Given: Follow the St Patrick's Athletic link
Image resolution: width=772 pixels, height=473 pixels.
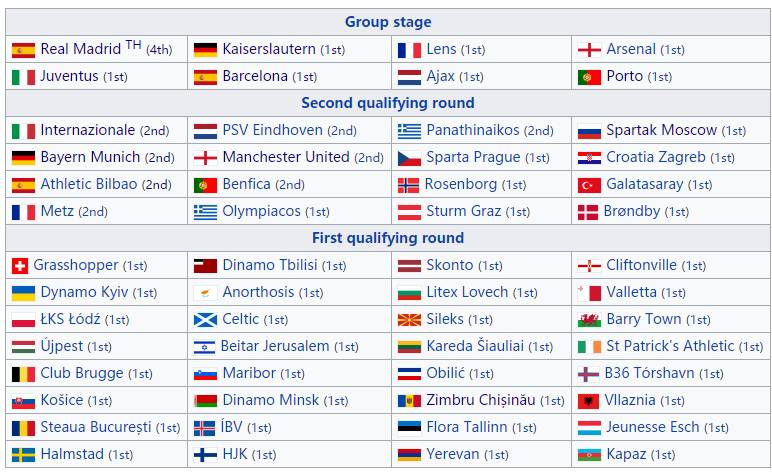Looking at the screenshot, I should point(670,346).
